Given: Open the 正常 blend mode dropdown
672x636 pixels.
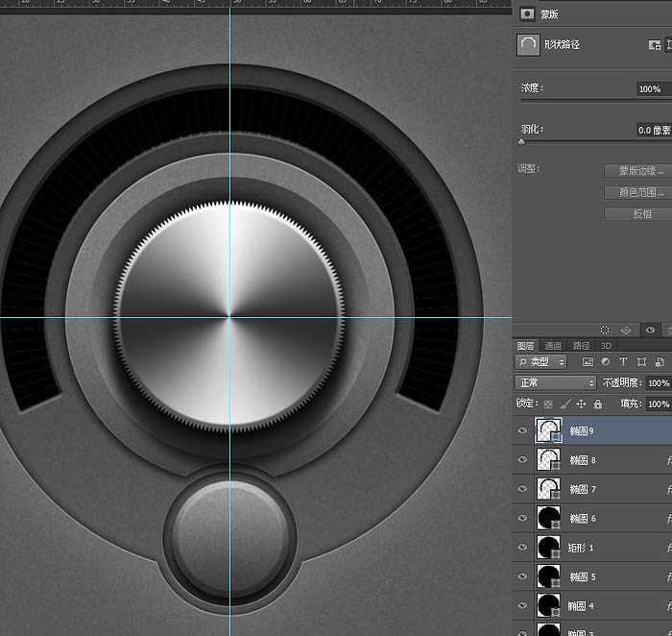Looking at the screenshot, I should [x=556, y=382].
